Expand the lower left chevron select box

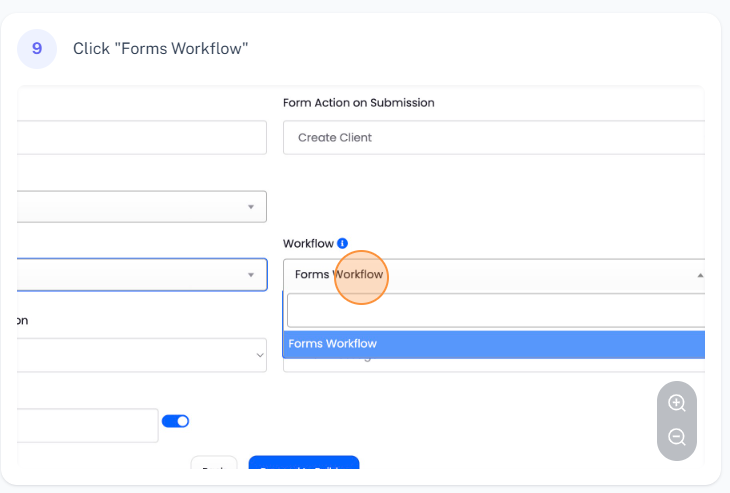[258, 354]
